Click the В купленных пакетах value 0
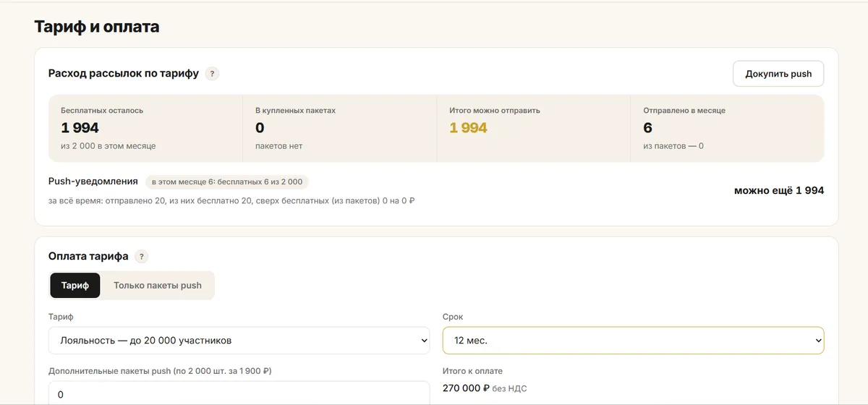Image resolution: width=868 pixels, height=405 pixels. tap(260, 128)
